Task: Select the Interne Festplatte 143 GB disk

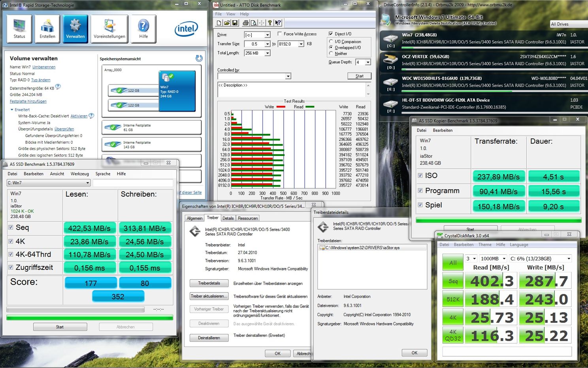Action: [x=152, y=144]
